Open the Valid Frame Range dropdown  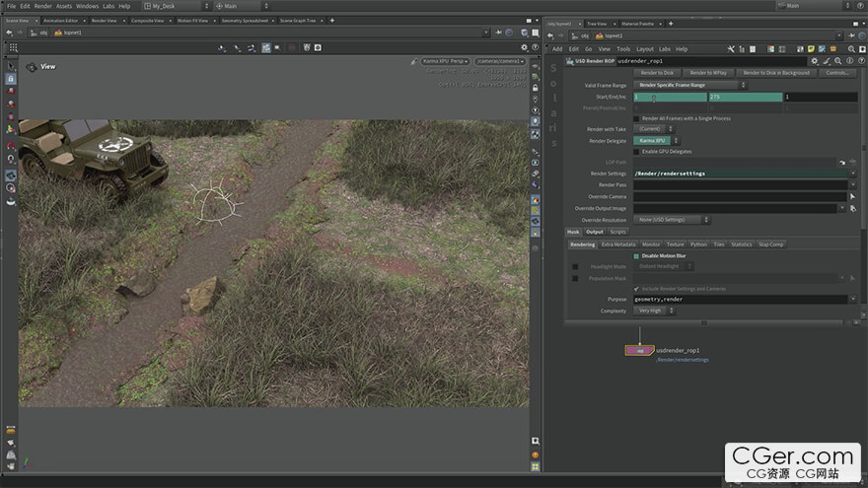(x=690, y=85)
